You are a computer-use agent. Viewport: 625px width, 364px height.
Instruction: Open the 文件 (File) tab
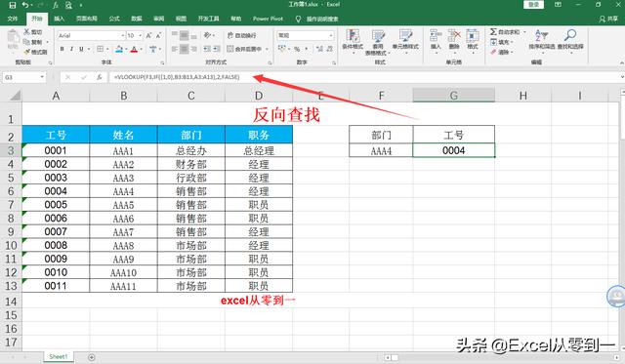click(13, 19)
